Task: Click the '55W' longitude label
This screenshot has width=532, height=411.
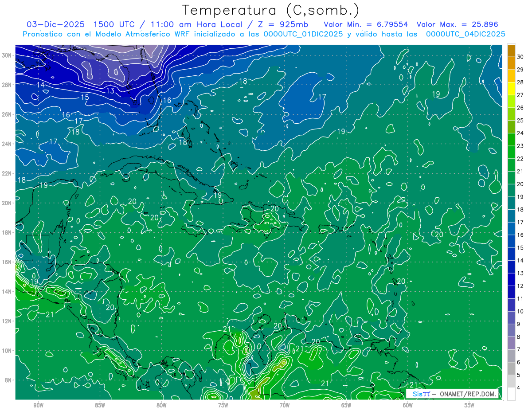Action: [x=469, y=405]
